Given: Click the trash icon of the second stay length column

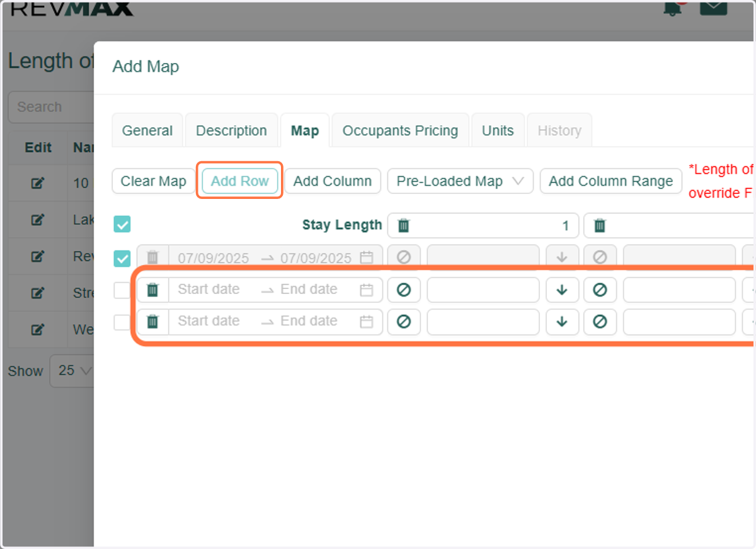Looking at the screenshot, I should 600,225.
